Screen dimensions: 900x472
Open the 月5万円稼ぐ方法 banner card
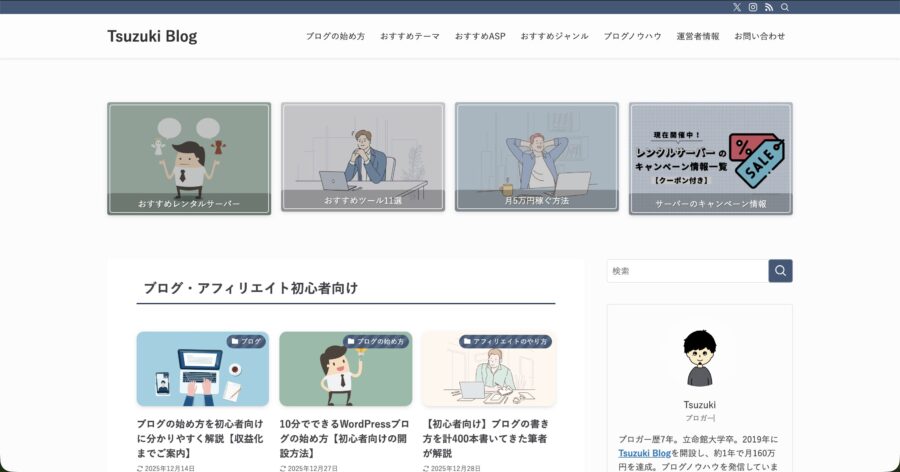(x=536, y=157)
